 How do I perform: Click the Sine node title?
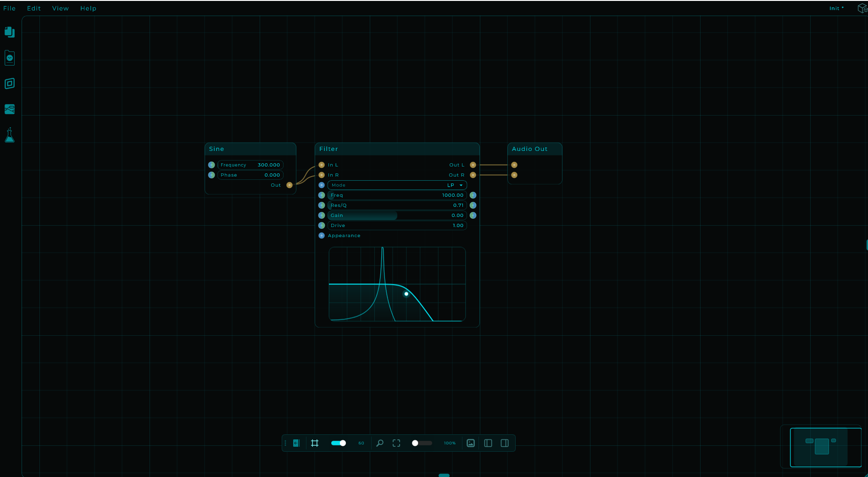pyautogui.click(x=217, y=149)
